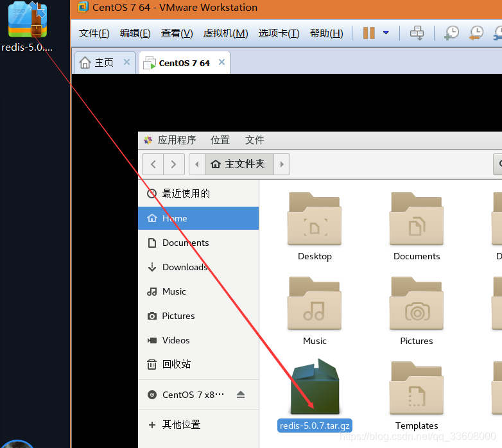Select the Pictures folder icon in main pane
This screenshot has width=502, height=448.
[417, 304]
